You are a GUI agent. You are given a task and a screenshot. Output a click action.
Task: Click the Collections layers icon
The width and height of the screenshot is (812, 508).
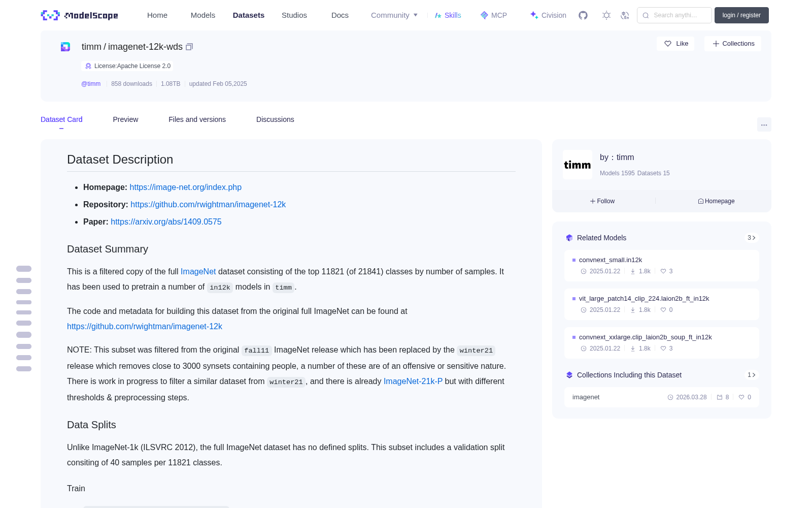pyautogui.click(x=569, y=375)
